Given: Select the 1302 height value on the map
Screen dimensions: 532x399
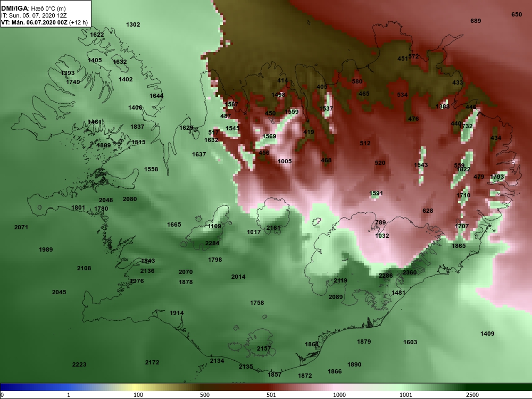Looking at the screenshot, I should pos(133,24).
